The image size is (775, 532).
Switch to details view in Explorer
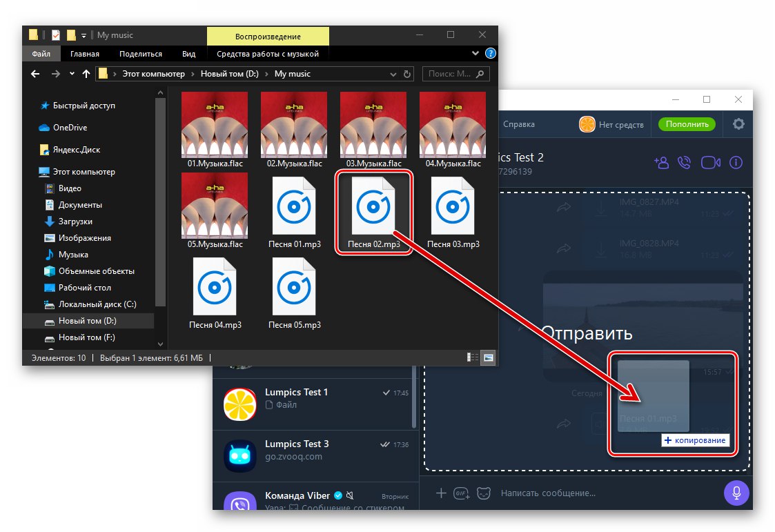[x=473, y=357]
